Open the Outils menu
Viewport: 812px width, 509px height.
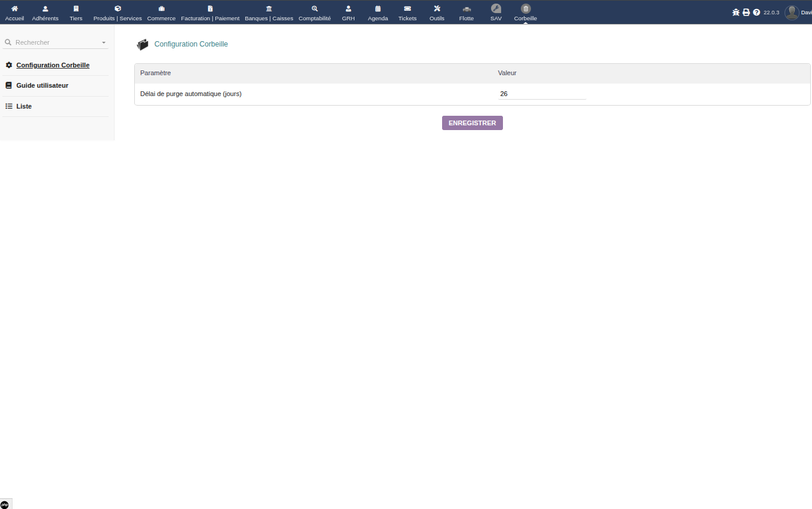pyautogui.click(x=437, y=13)
